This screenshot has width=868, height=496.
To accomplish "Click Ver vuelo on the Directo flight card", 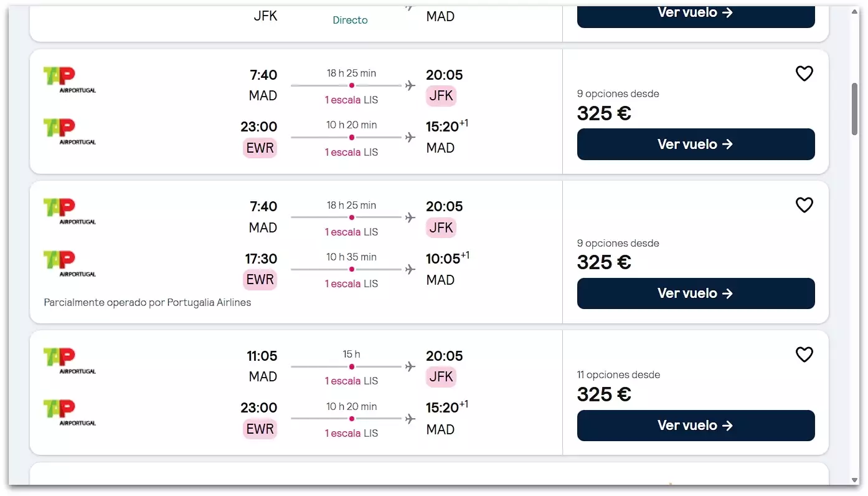I will 696,14.
